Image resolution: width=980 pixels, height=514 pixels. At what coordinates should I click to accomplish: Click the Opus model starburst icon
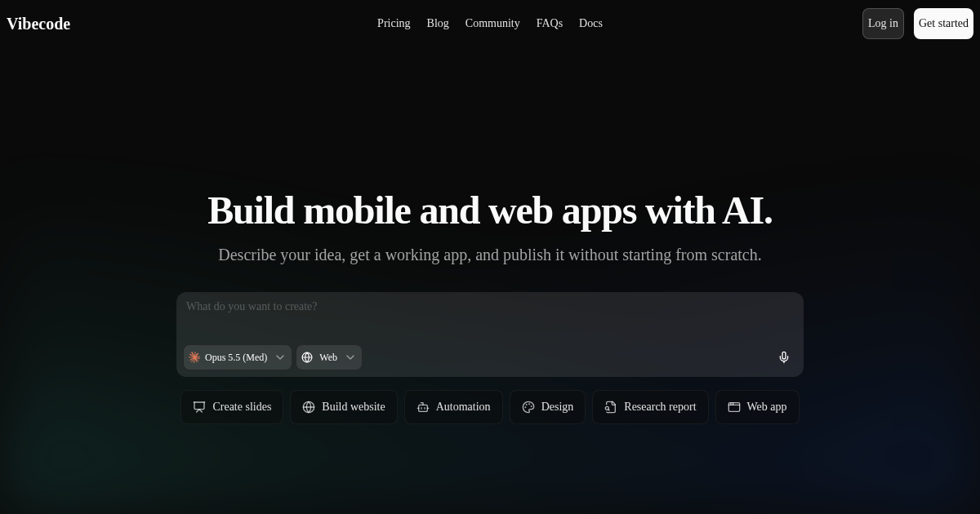(x=194, y=357)
